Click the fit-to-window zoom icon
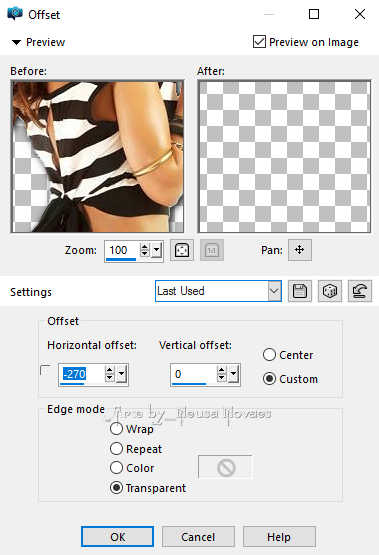Image resolution: width=379 pixels, height=555 pixels. (182, 250)
